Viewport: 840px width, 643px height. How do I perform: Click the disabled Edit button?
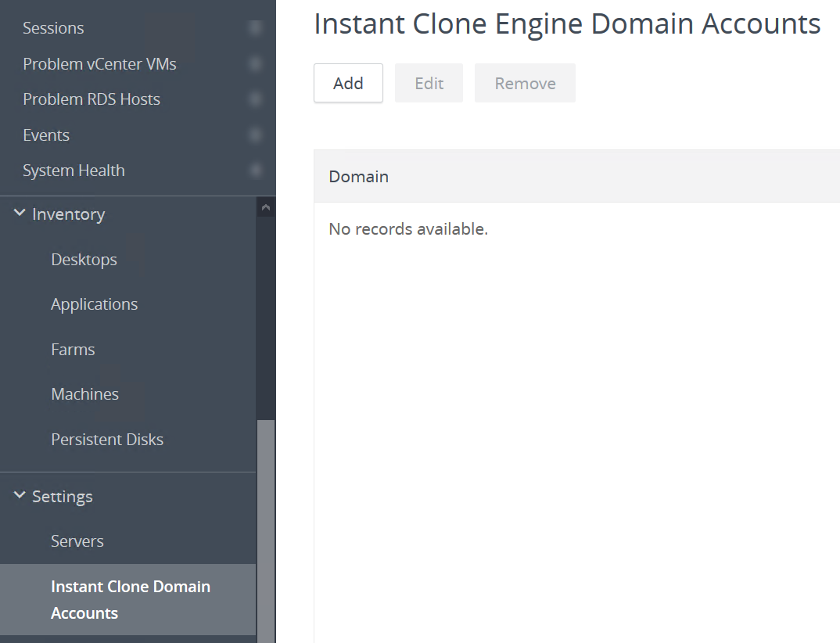tap(429, 82)
